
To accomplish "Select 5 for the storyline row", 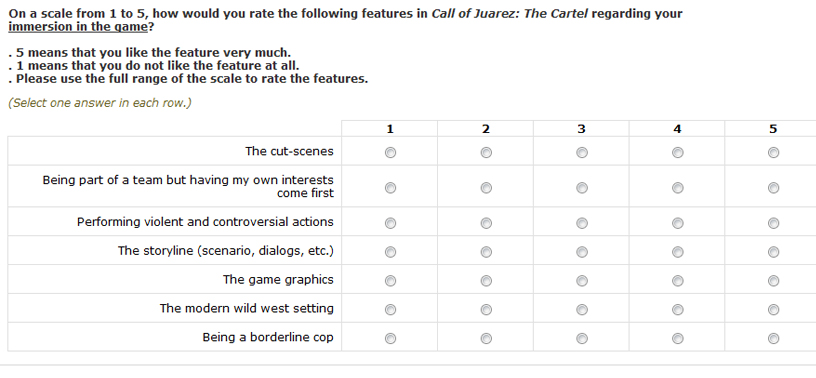I will [773, 252].
